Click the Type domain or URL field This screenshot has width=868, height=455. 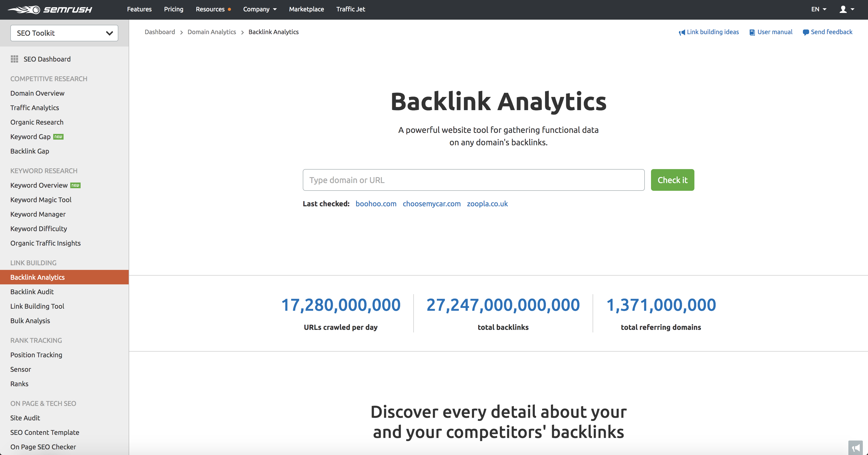click(474, 180)
